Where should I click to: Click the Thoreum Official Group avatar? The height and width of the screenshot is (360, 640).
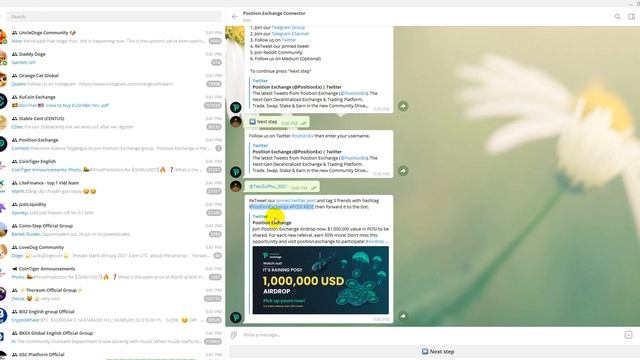[2, 294]
